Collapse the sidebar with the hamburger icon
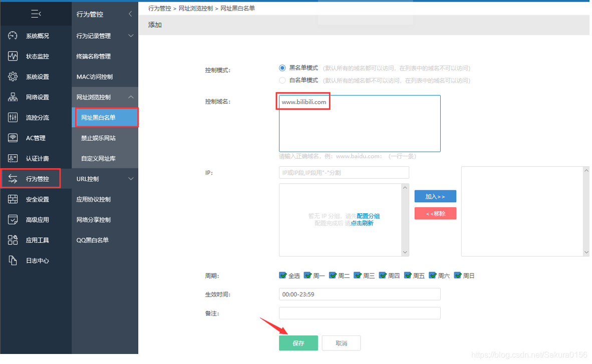The height and width of the screenshot is (364, 592). (36, 14)
